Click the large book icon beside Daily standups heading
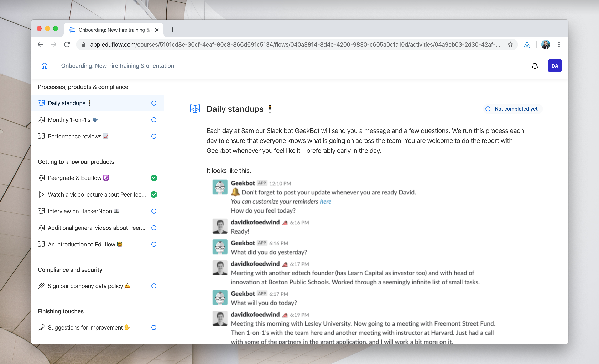 [x=195, y=109]
